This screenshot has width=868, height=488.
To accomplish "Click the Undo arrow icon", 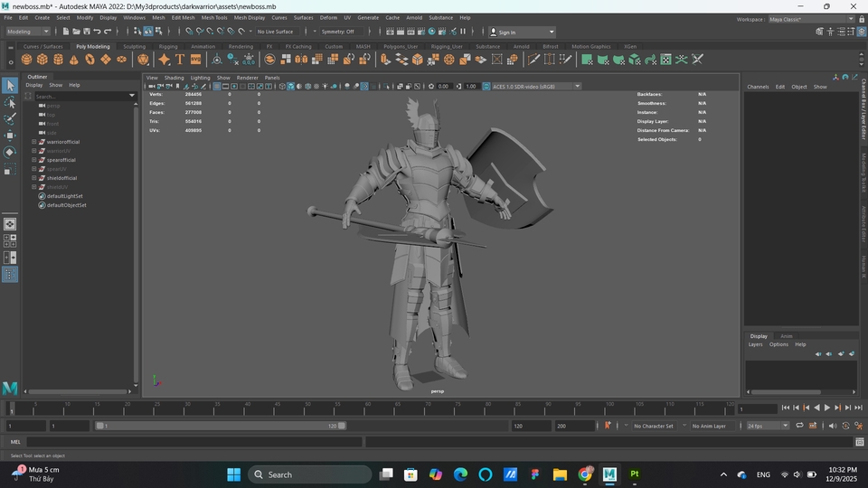I will point(97,32).
